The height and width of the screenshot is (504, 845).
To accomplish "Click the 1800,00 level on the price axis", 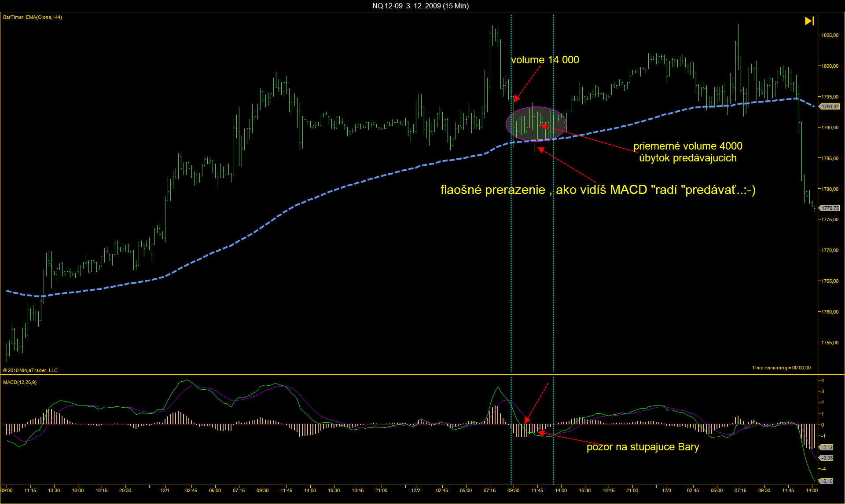I will click(x=829, y=66).
